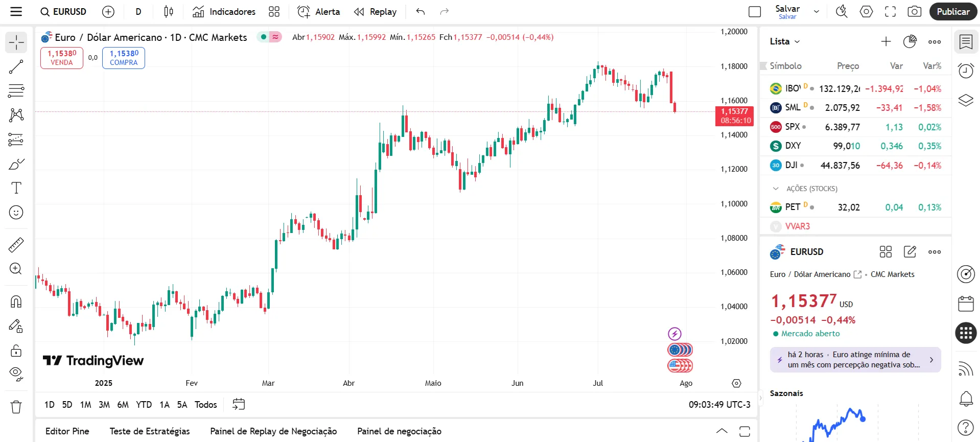Select the brush drawing tool
The height and width of the screenshot is (442, 980).
pos(16,164)
